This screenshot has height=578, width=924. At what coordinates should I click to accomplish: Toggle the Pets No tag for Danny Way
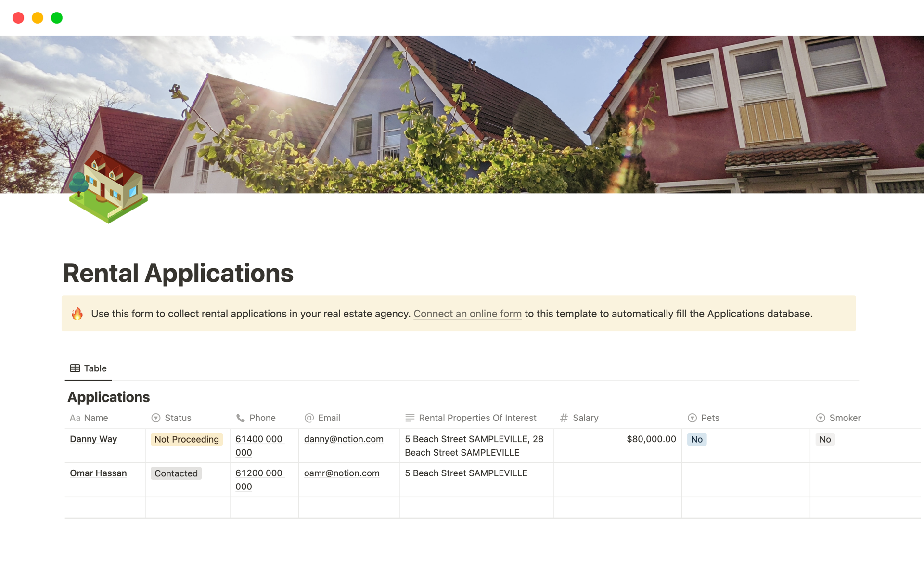697,439
